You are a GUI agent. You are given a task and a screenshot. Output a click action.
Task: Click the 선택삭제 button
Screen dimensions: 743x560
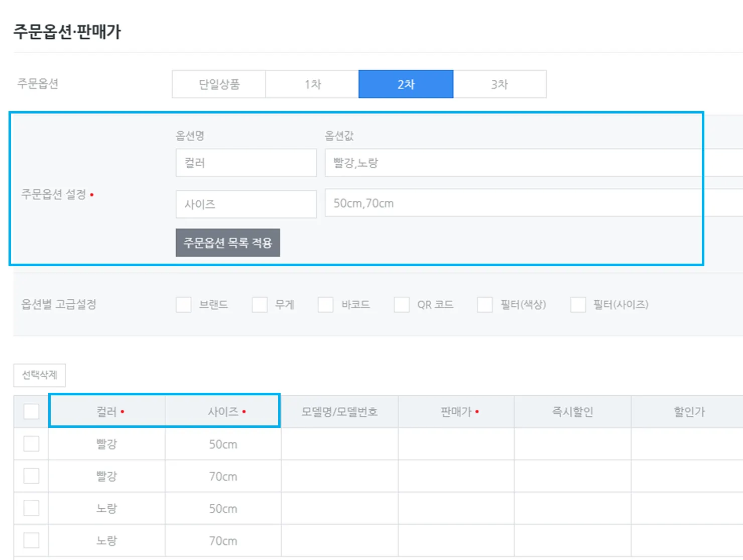pos(40,375)
